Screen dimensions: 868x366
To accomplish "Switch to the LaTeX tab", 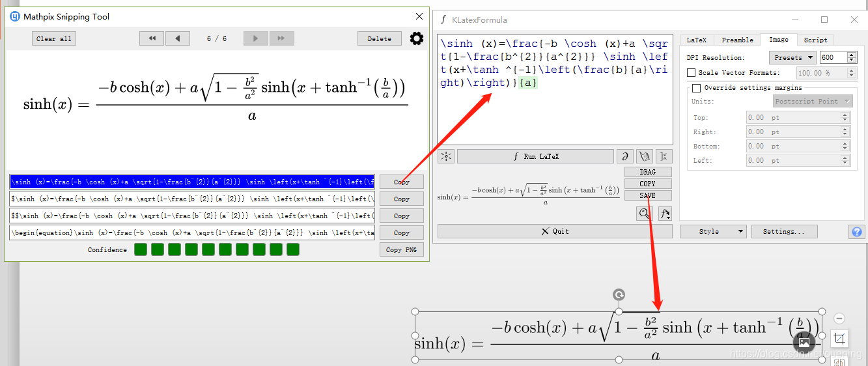I will click(x=697, y=40).
